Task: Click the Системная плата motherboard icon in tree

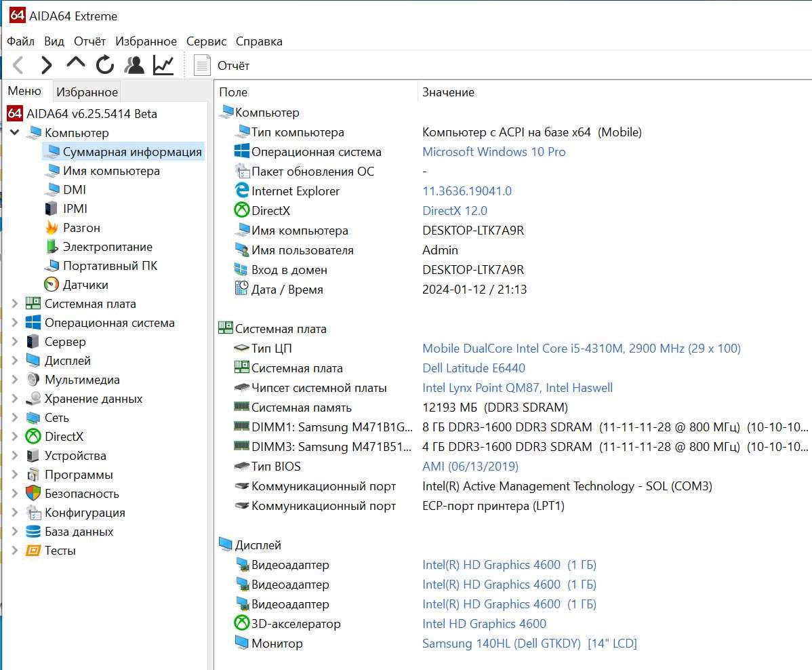Action: (x=33, y=303)
